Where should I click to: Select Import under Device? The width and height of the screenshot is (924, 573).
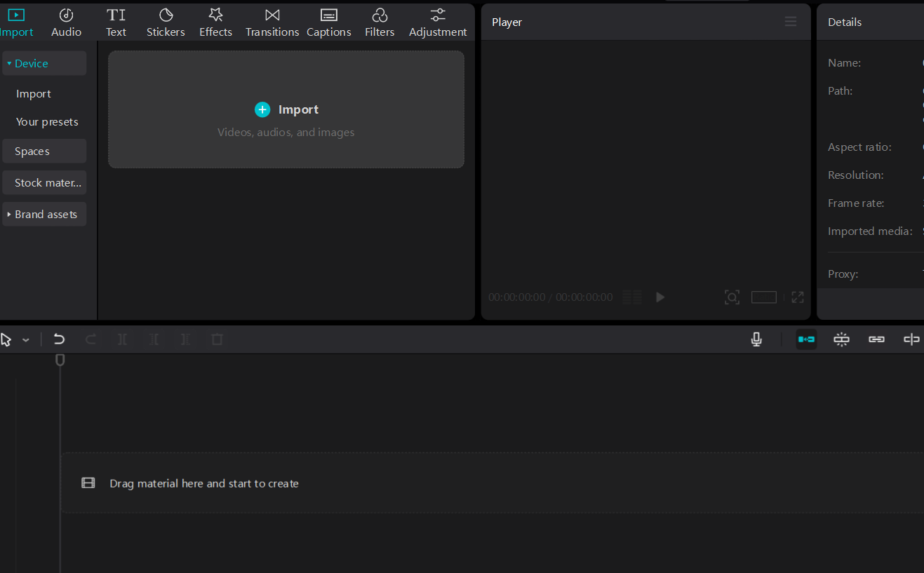[34, 94]
